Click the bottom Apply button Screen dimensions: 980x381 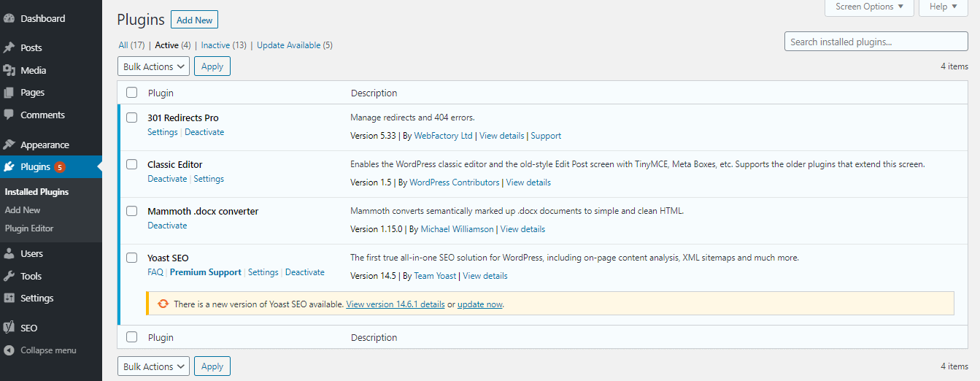212,366
